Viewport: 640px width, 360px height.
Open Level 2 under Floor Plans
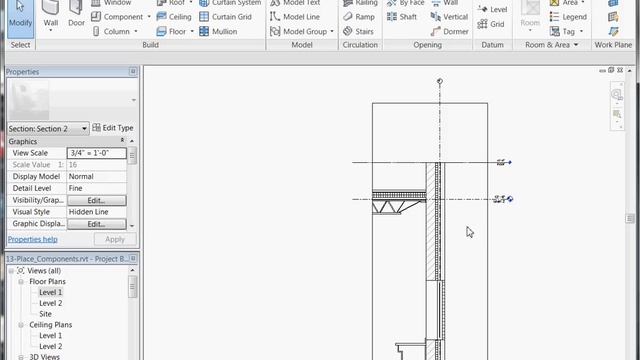51,303
